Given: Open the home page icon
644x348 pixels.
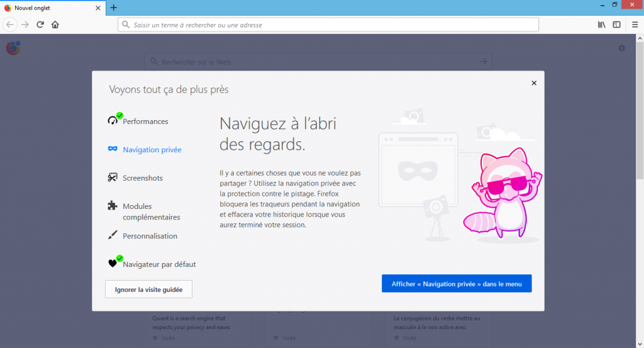Looking at the screenshot, I should point(55,25).
